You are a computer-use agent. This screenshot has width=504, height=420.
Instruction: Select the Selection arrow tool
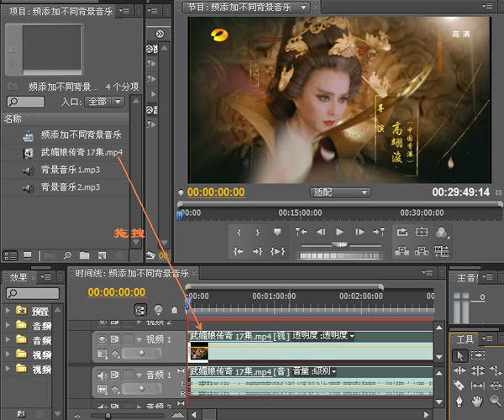click(x=459, y=355)
